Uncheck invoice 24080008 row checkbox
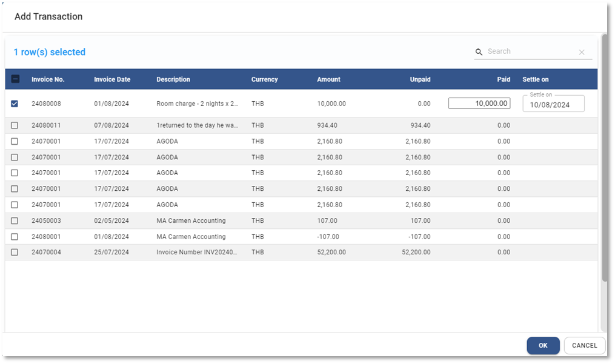 (x=15, y=104)
